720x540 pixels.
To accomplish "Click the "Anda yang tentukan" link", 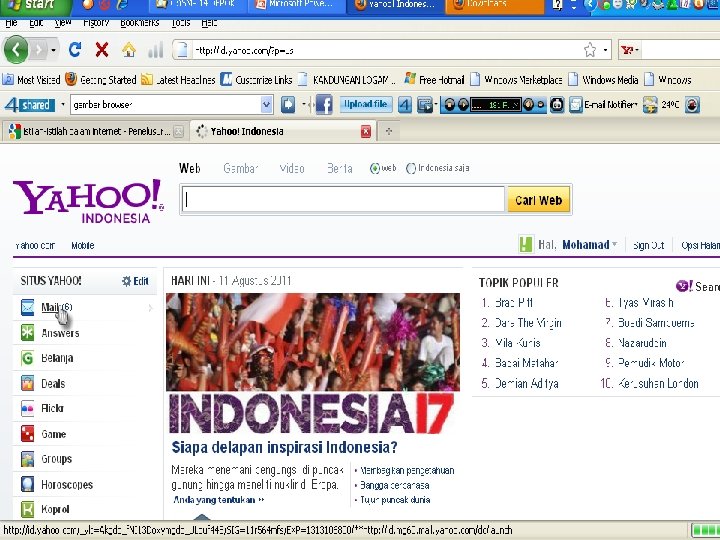I will pyautogui.click(x=219, y=500).
